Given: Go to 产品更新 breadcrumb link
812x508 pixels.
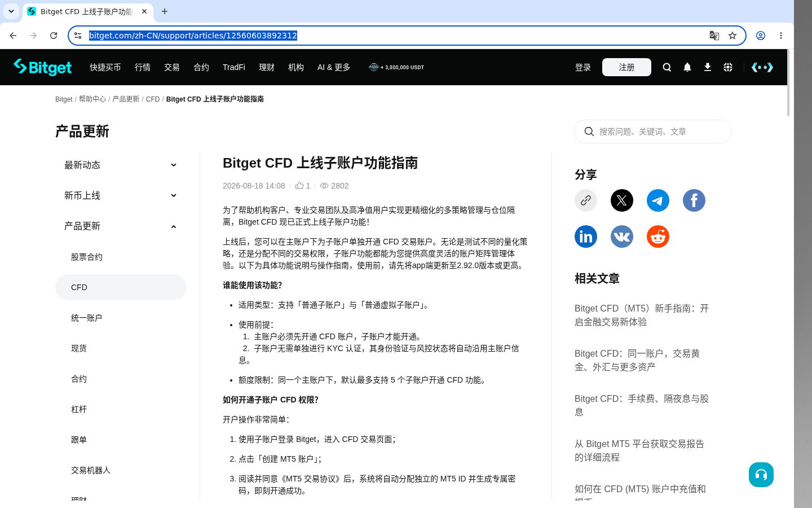Looking at the screenshot, I should (126, 99).
